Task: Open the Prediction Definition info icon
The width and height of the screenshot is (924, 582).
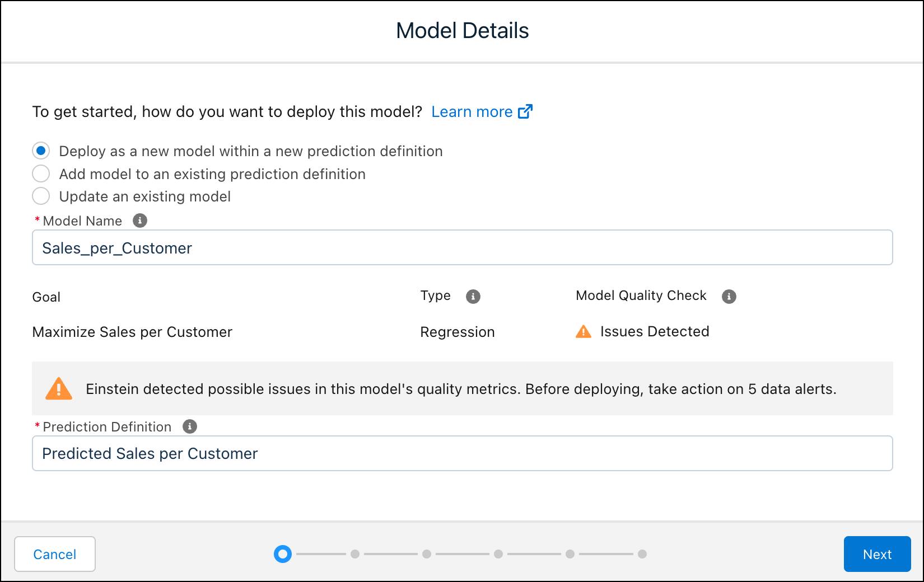Action: point(189,426)
